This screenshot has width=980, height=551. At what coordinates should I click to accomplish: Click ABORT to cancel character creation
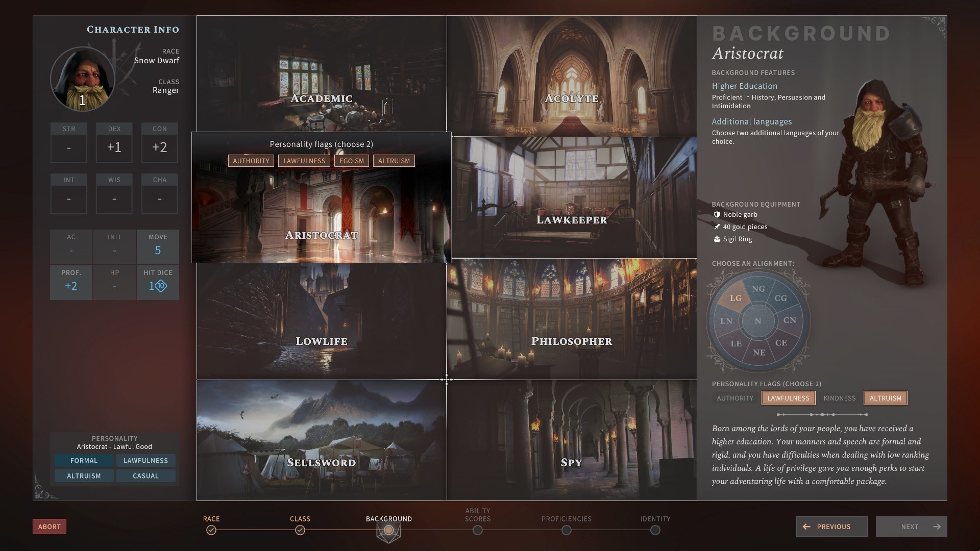[x=49, y=527]
